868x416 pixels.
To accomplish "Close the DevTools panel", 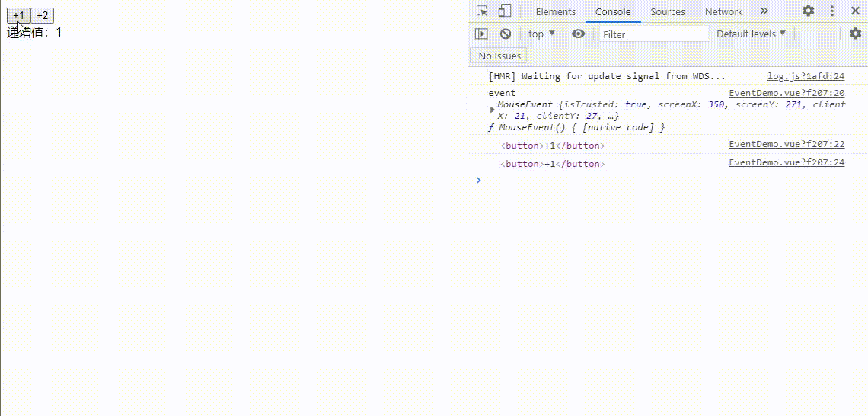I will click(855, 11).
